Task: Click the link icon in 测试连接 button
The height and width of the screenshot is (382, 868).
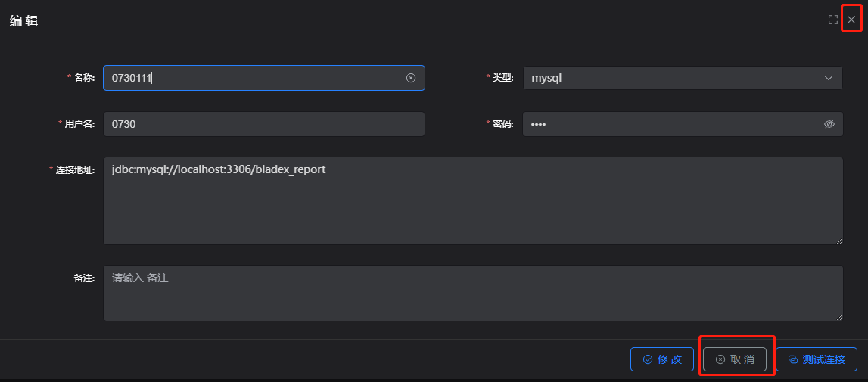Action: click(x=792, y=359)
